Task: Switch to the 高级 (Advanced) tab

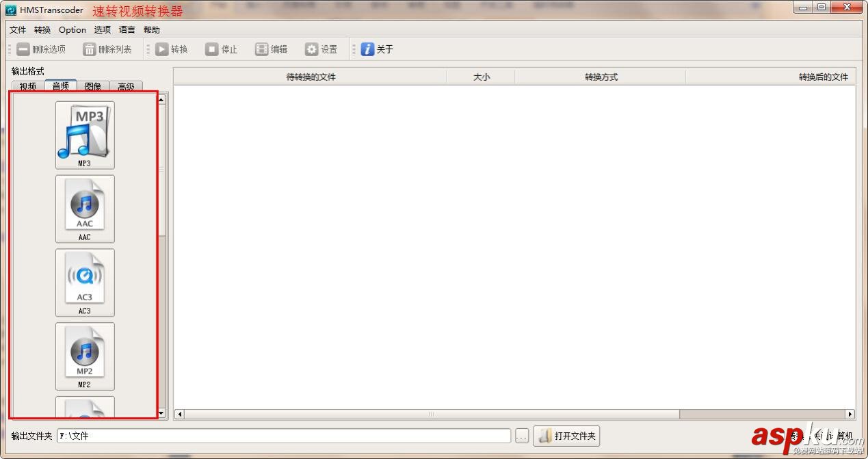Action: click(126, 86)
